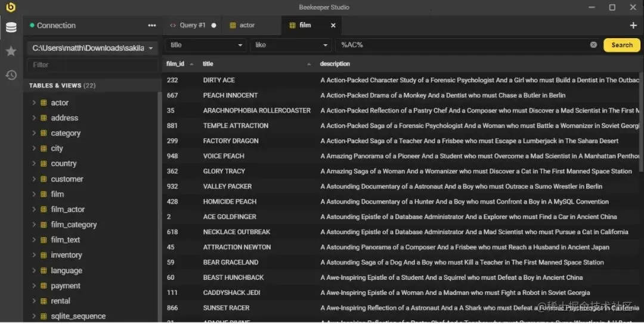Select the DIRTY ACE title cell

(219, 80)
